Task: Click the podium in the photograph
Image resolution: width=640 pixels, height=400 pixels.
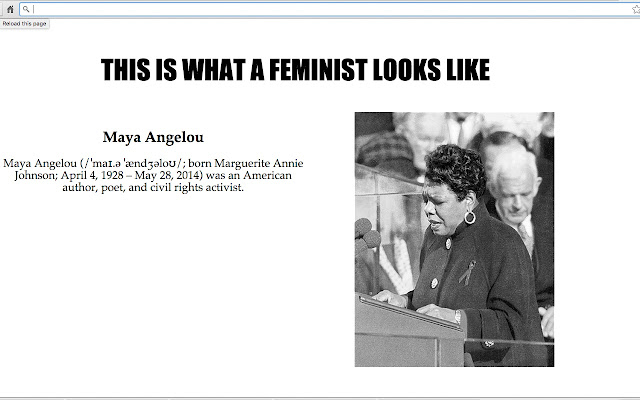Action: pyautogui.click(x=410, y=331)
